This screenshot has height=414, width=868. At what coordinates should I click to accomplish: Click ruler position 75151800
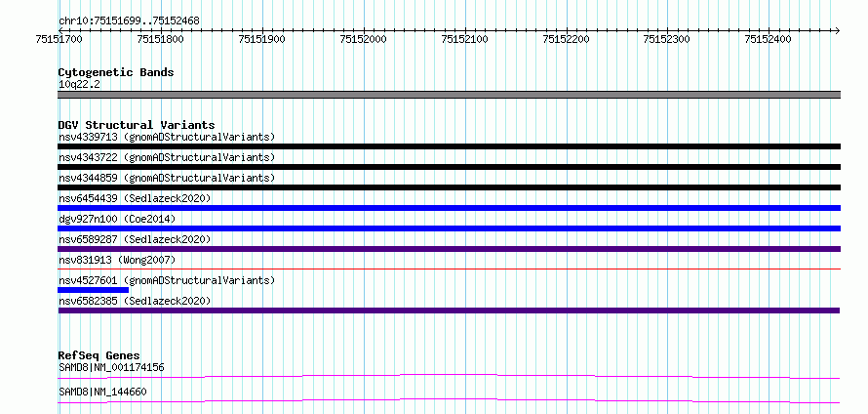coord(161,39)
